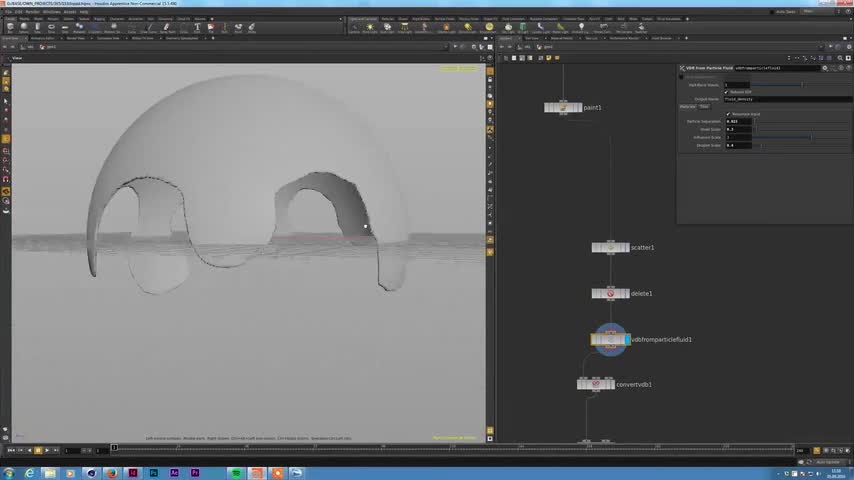The height and width of the screenshot is (480, 854).
Task: Select the convertvdb1 node
Action: coord(596,384)
